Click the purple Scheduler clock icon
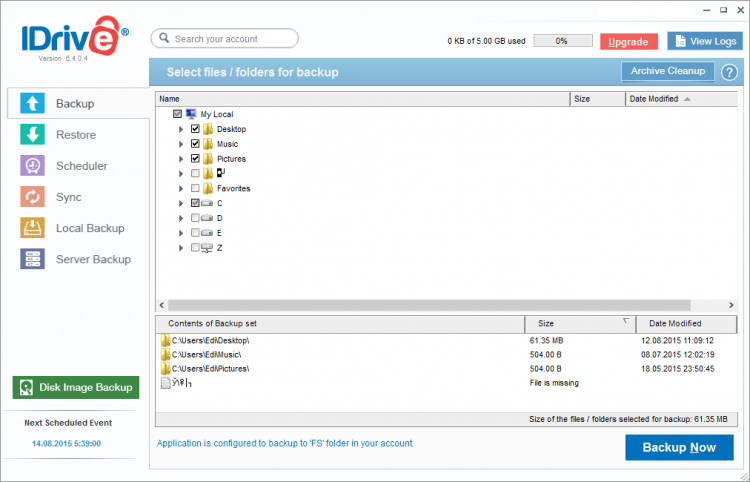 pyautogui.click(x=33, y=165)
